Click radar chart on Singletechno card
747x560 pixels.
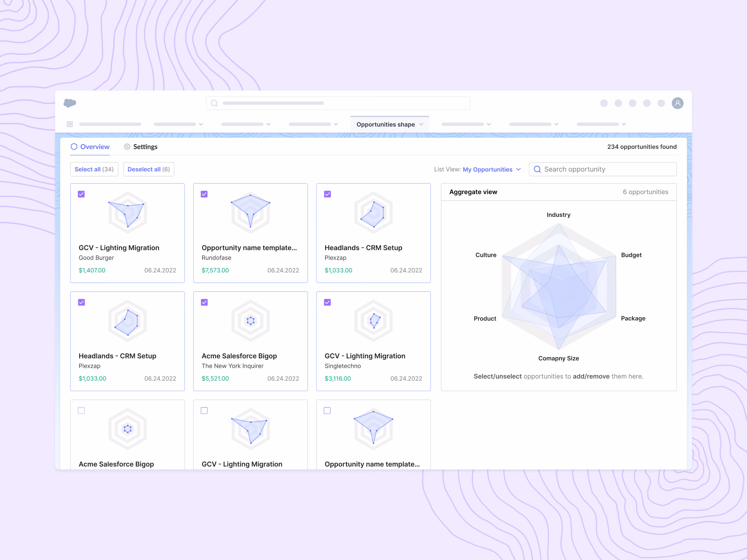[x=373, y=321]
